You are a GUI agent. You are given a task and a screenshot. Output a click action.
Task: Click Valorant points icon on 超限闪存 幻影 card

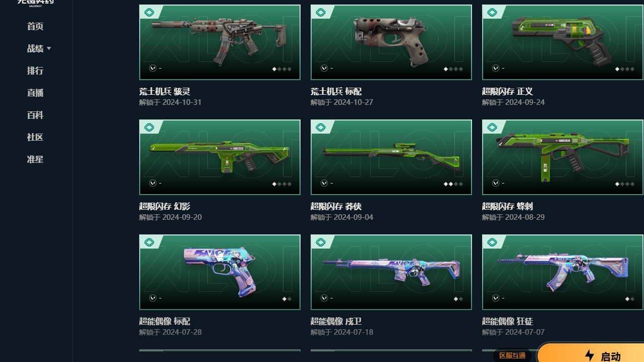[x=153, y=183]
